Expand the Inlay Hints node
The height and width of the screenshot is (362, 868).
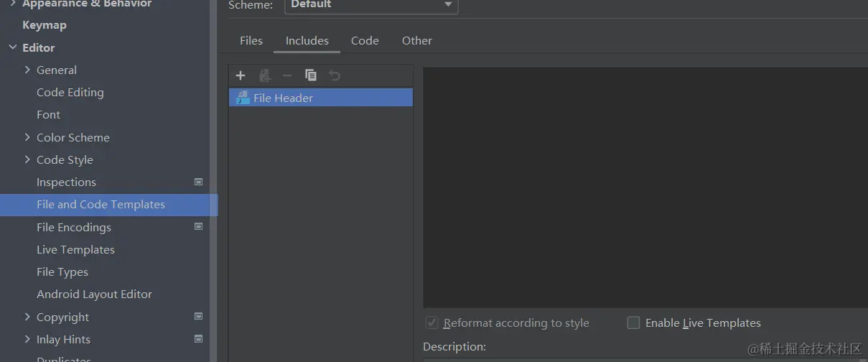tap(27, 340)
